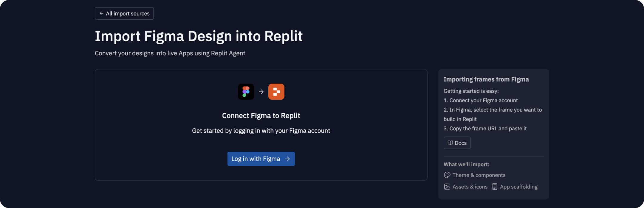Click the back arrow in All import sources

click(101, 13)
